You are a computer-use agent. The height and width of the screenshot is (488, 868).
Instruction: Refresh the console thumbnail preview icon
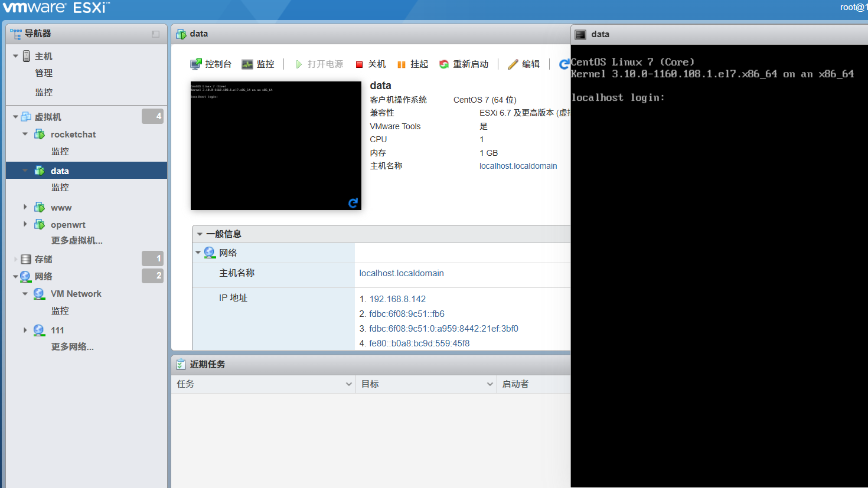coord(353,203)
